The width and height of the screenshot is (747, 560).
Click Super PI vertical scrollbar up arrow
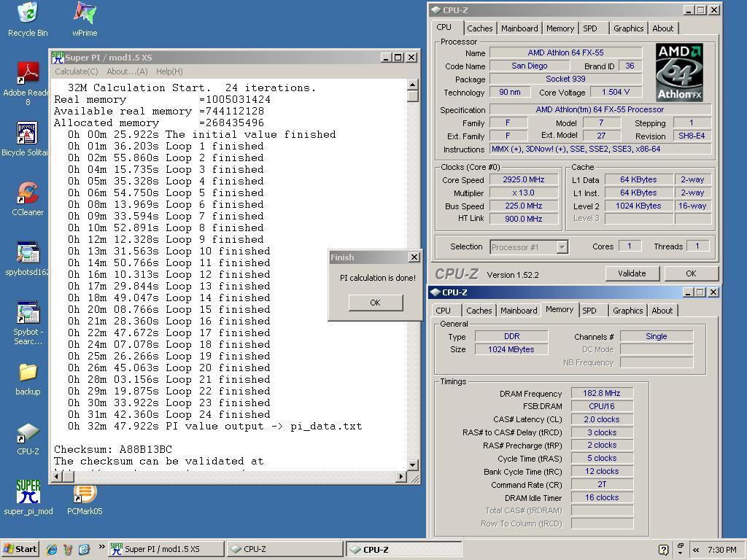point(413,85)
